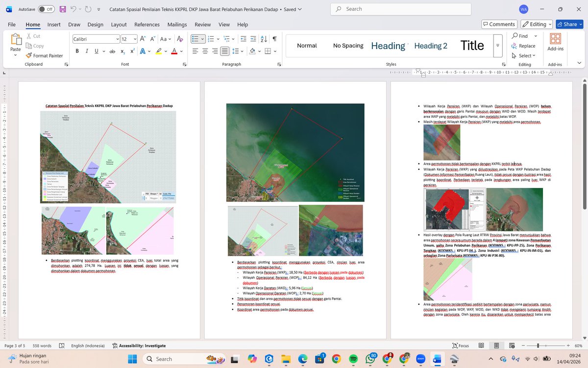Image resolution: width=588 pixels, height=368 pixels.
Task: Clear all formatting
Action: pos(179,39)
